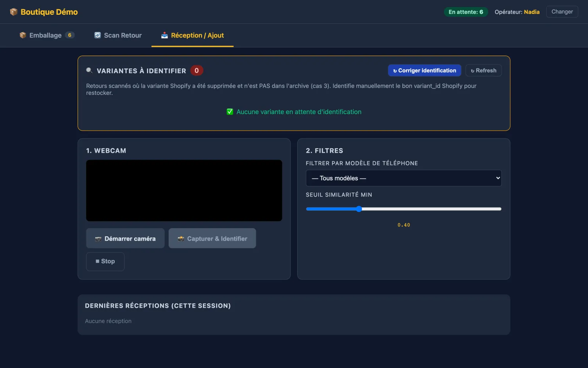Click the red 0 variants counter badge
Screen dimensions: 588x368
click(197, 70)
